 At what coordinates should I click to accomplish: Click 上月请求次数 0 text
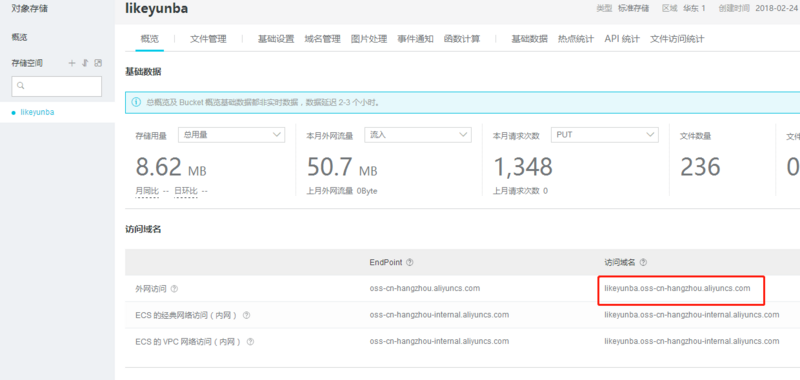(x=520, y=191)
